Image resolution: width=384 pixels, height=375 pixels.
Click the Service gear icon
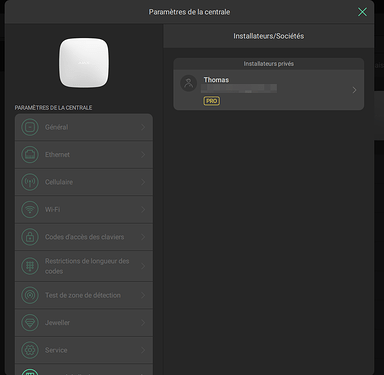click(x=30, y=350)
